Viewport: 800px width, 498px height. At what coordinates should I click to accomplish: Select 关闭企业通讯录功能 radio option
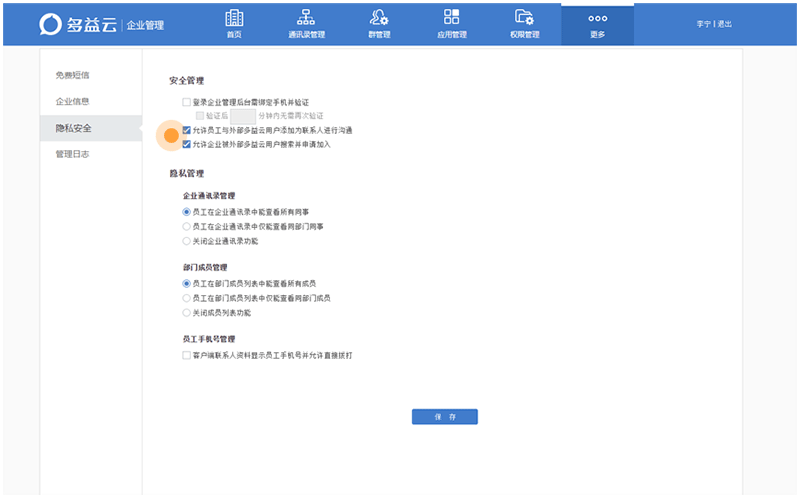186,241
